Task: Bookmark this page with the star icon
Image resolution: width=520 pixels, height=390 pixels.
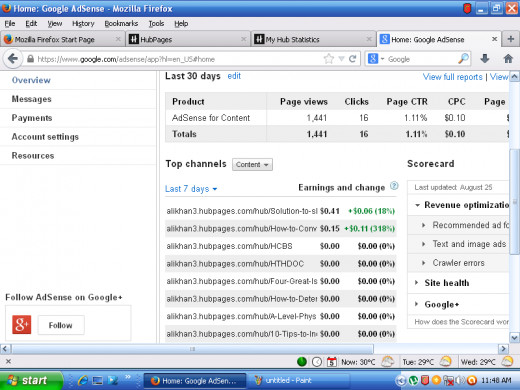Action: [x=329, y=59]
